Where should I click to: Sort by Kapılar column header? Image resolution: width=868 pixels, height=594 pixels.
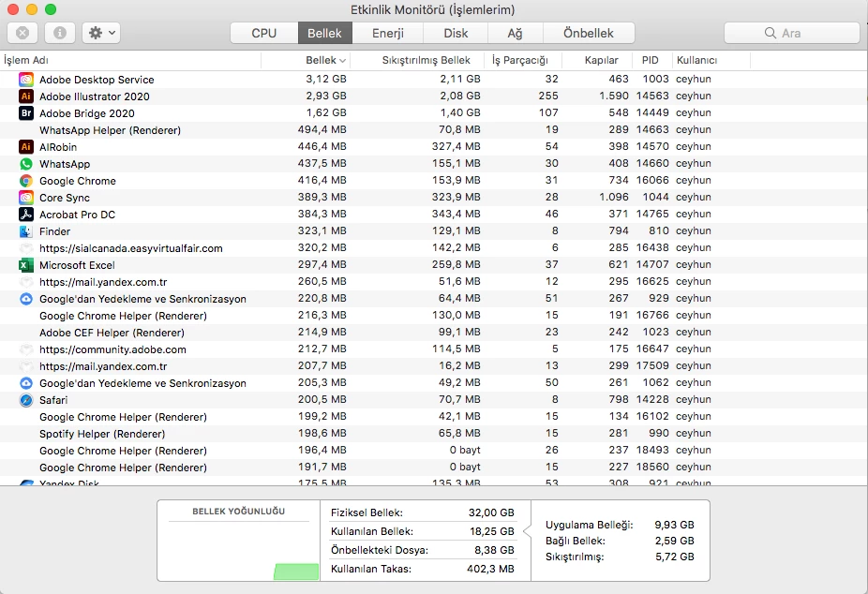click(598, 60)
